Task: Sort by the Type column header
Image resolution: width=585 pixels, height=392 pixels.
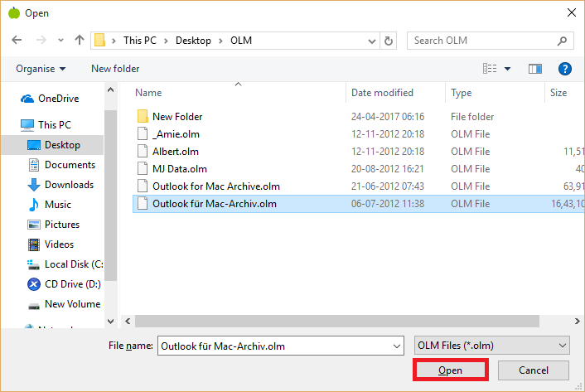Action: [x=462, y=93]
